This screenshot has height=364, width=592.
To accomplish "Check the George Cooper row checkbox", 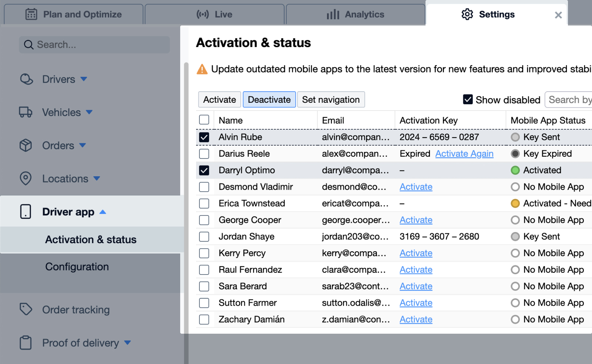I will pos(204,220).
